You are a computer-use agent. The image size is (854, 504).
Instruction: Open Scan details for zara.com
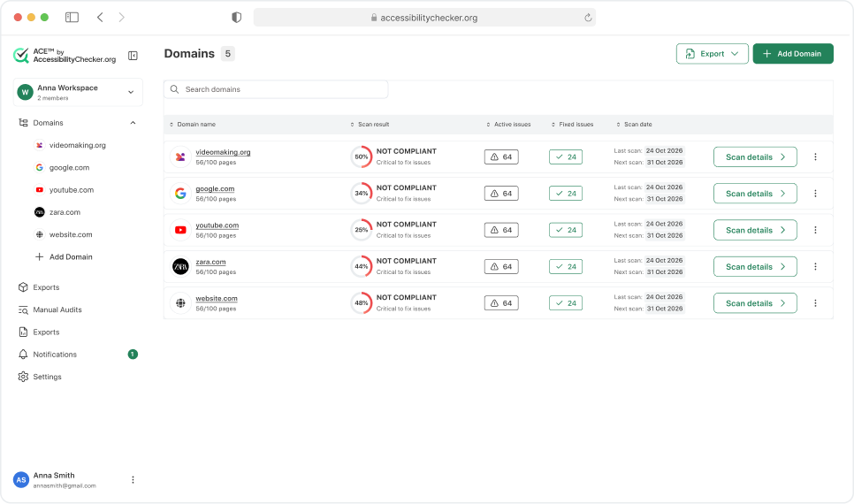click(755, 266)
